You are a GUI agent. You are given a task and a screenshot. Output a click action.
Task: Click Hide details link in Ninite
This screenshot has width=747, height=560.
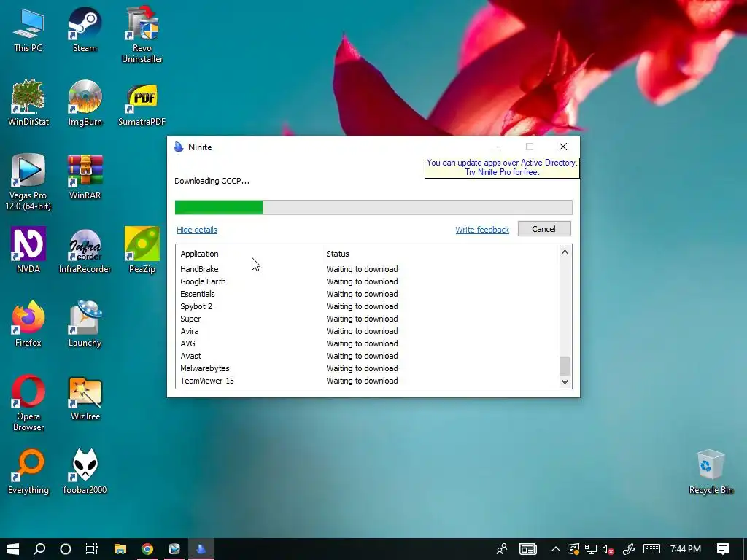pos(197,230)
